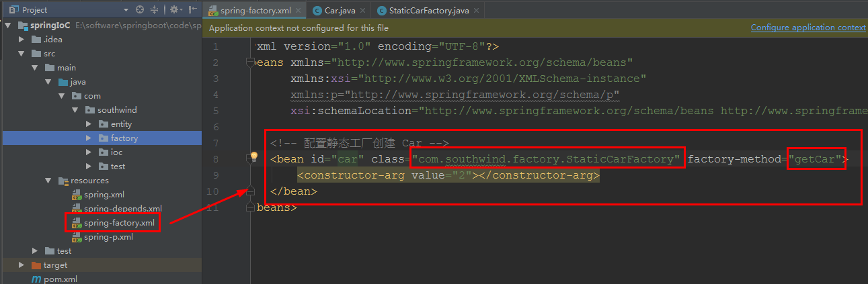Click the src folder icon
The width and height of the screenshot is (868, 284).
click(x=36, y=54)
